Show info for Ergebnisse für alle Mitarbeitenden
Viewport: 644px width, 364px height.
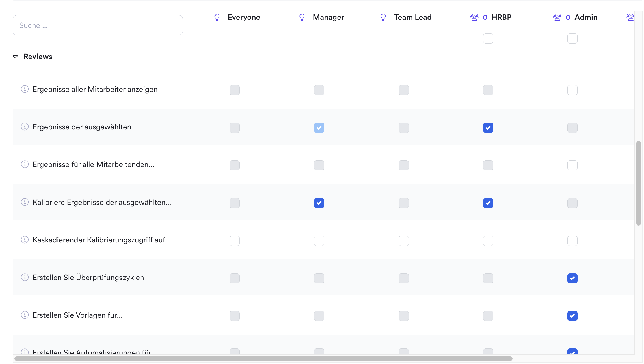(x=25, y=164)
